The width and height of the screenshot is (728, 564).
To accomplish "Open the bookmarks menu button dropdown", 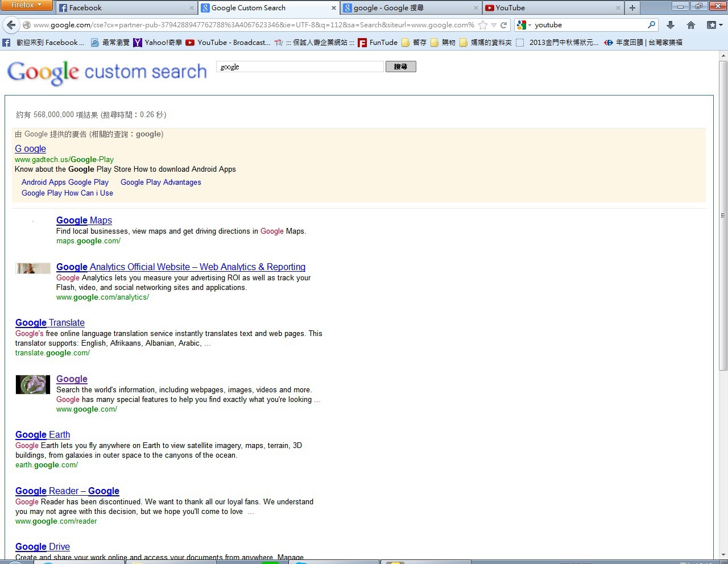I will (x=714, y=25).
